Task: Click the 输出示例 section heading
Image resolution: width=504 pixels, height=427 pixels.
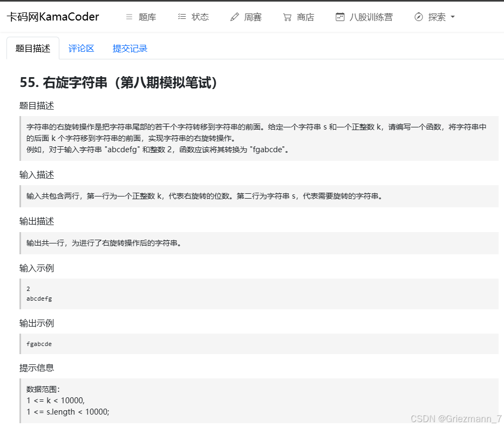Action: coord(37,323)
